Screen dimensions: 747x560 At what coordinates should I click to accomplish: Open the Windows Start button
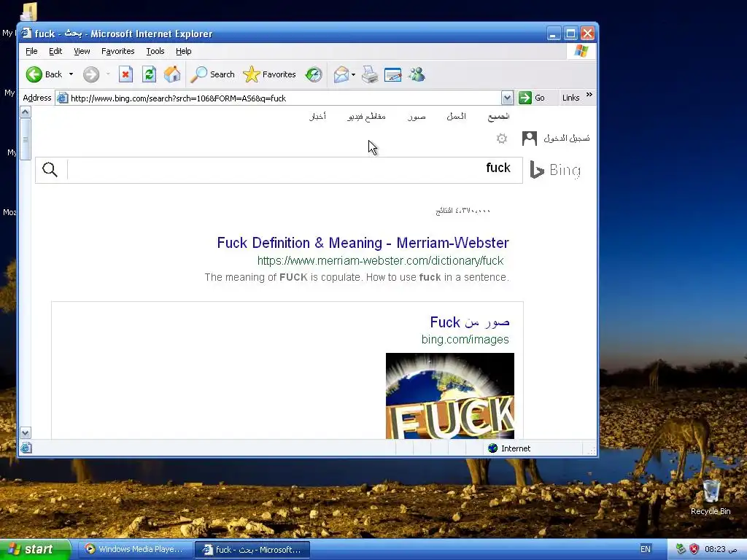pos(35,550)
